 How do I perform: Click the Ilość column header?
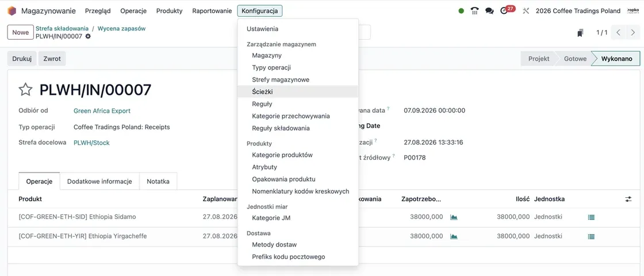pyautogui.click(x=523, y=199)
